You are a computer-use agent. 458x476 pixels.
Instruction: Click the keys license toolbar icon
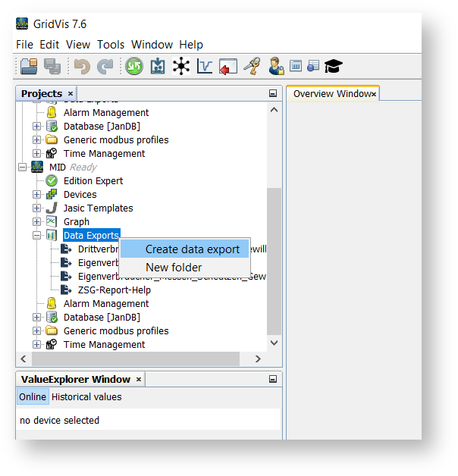[252, 67]
